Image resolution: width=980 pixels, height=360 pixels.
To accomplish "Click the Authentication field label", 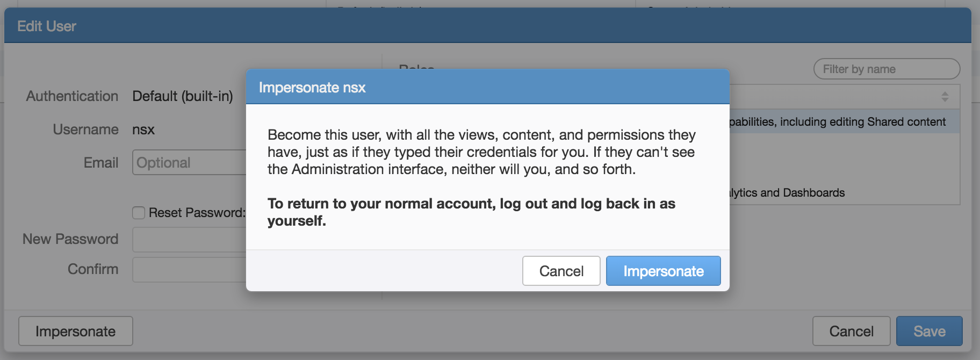I will click(x=72, y=96).
